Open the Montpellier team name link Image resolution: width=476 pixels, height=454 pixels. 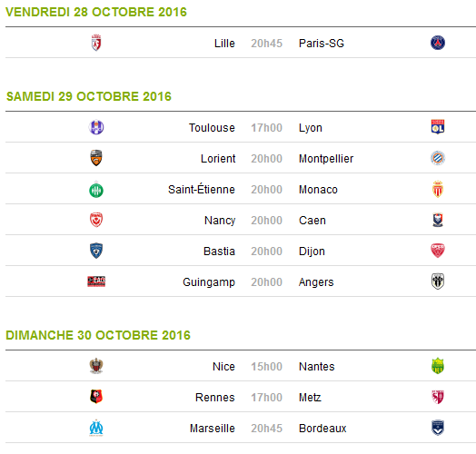[326, 159]
